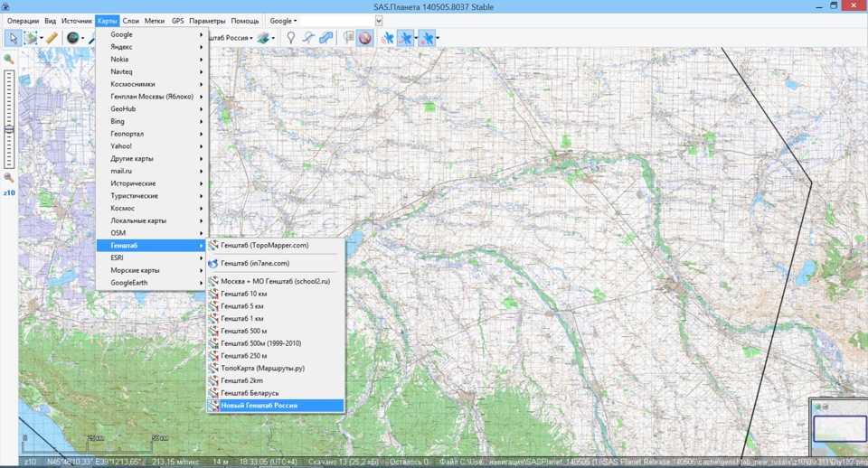This screenshot has height=468, width=868.
Task: Click the vertical zoom level slider
Action: (x=10, y=117)
